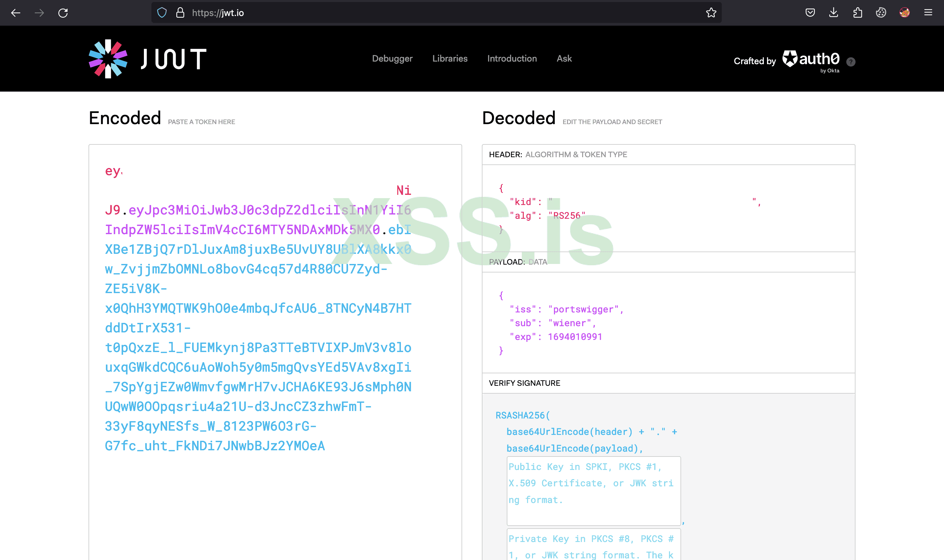
Task: Open the extensions puzzle icon
Action: pos(857,13)
